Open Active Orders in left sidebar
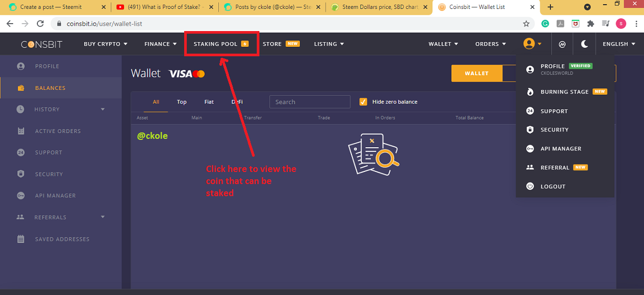The height and width of the screenshot is (295, 644). tap(58, 131)
